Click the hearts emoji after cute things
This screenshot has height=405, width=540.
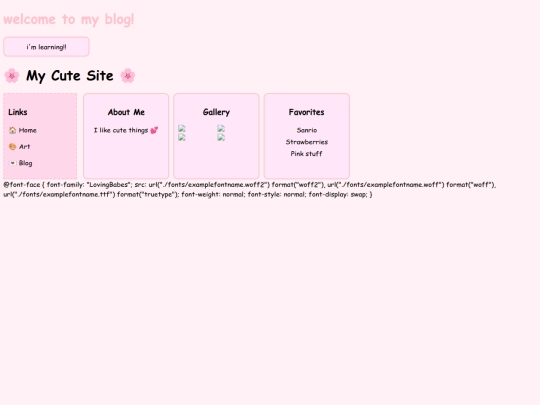(x=154, y=130)
